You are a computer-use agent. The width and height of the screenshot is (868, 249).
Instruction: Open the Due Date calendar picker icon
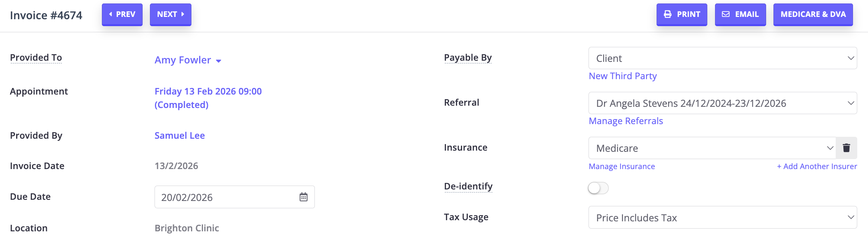pyautogui.click(x=303, y=197)
